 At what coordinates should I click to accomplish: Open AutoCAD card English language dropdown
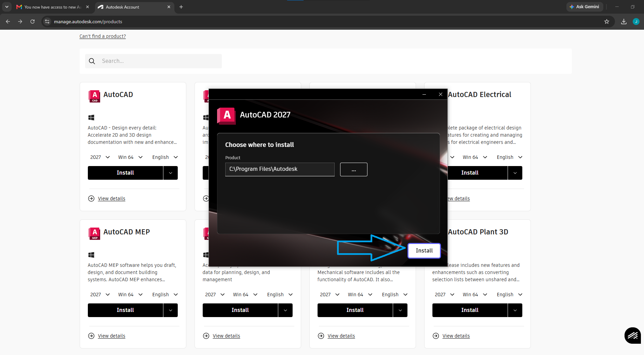click(x=165, y=157)
